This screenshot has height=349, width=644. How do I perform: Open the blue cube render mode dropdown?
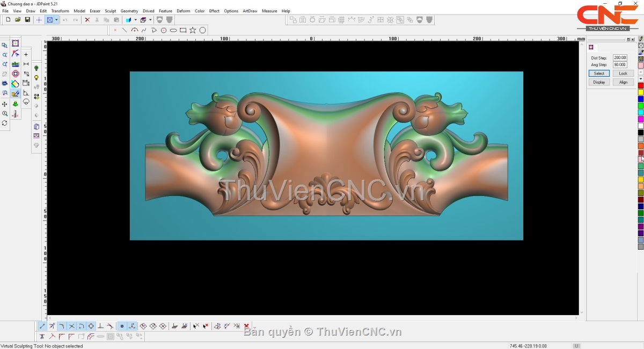[135, 20]
